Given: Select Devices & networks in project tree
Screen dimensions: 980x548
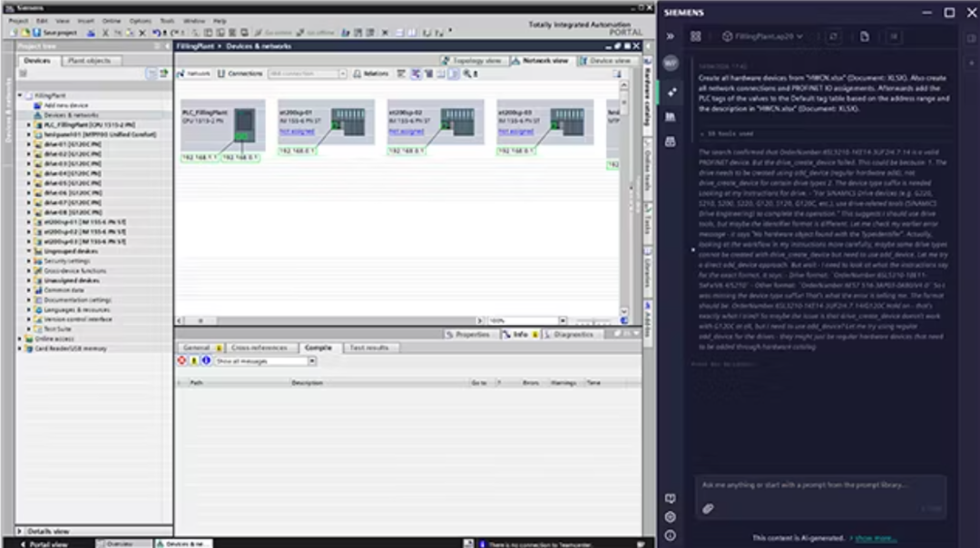Looking at the screenshot, I should pyautogui.click(x=71, y=115).
